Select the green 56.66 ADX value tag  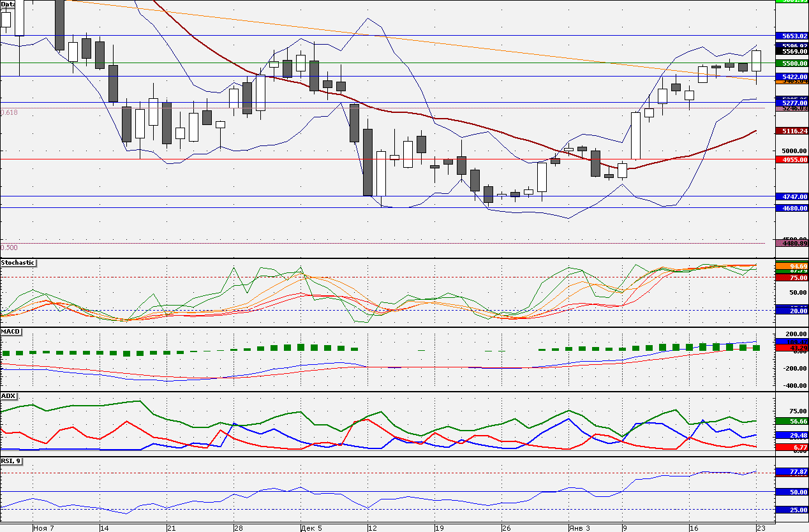791,422
